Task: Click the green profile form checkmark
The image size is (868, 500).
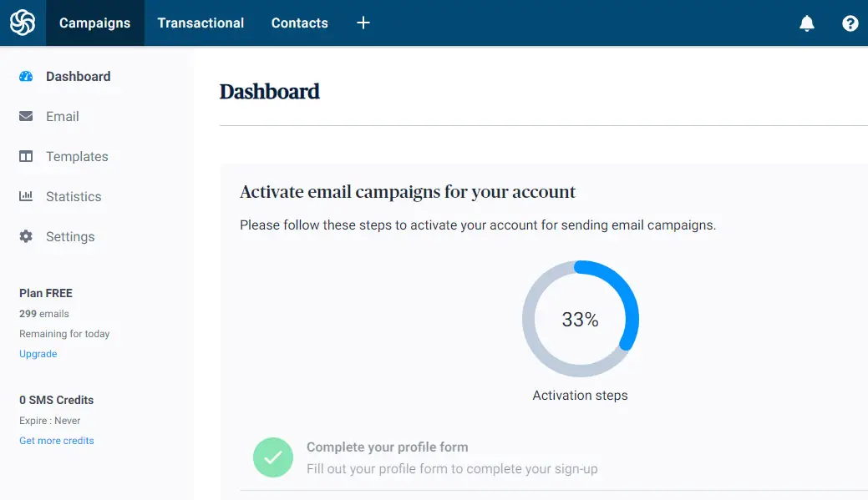Action: 273,457
